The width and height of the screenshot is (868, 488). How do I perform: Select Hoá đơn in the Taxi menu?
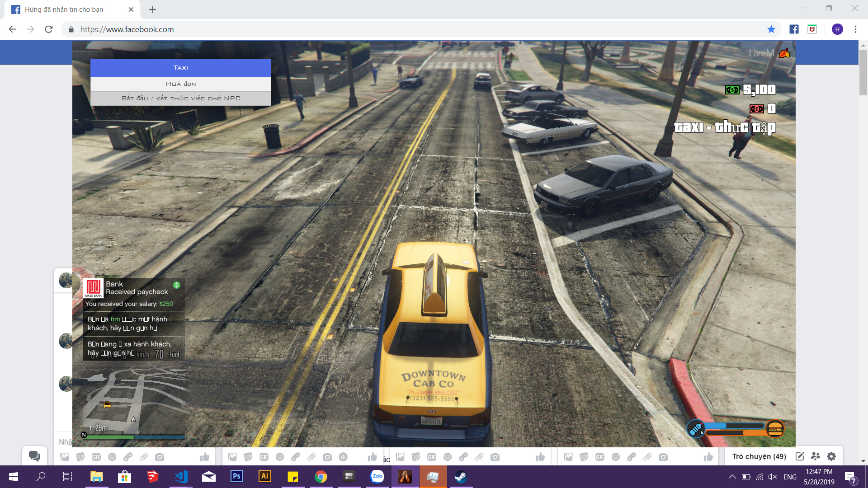point(181,84)
